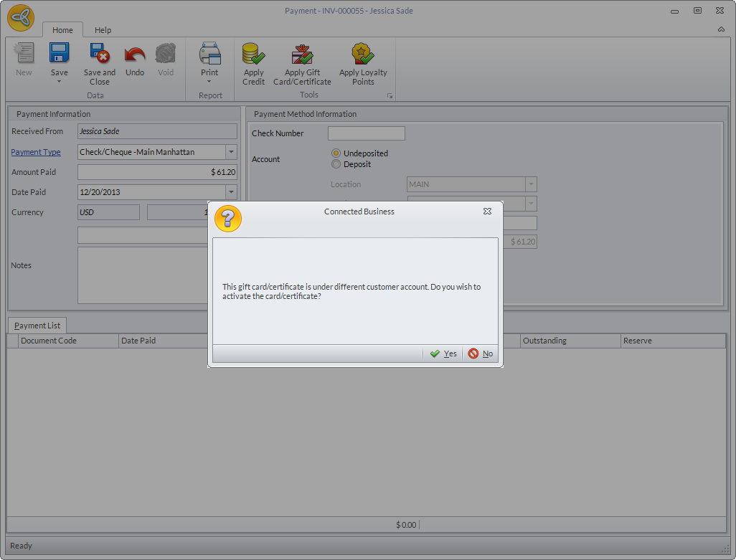
Task: Click the Save and Close icon
Action: click(99, 54)
